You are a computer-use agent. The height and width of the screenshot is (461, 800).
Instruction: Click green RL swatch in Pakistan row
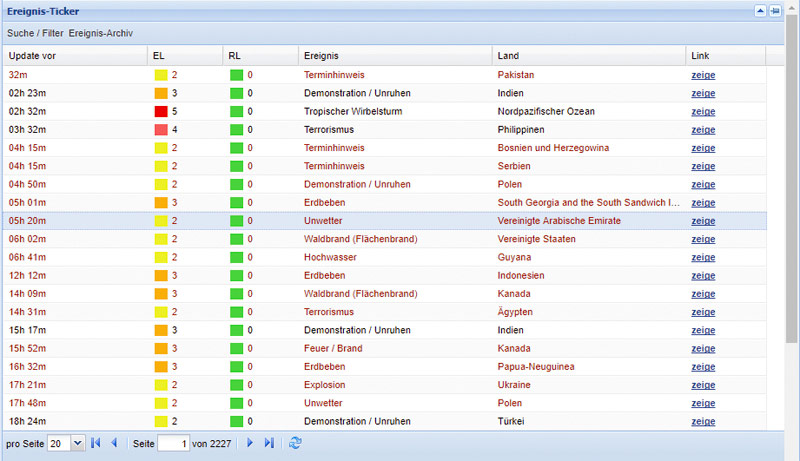click(236, 75)
